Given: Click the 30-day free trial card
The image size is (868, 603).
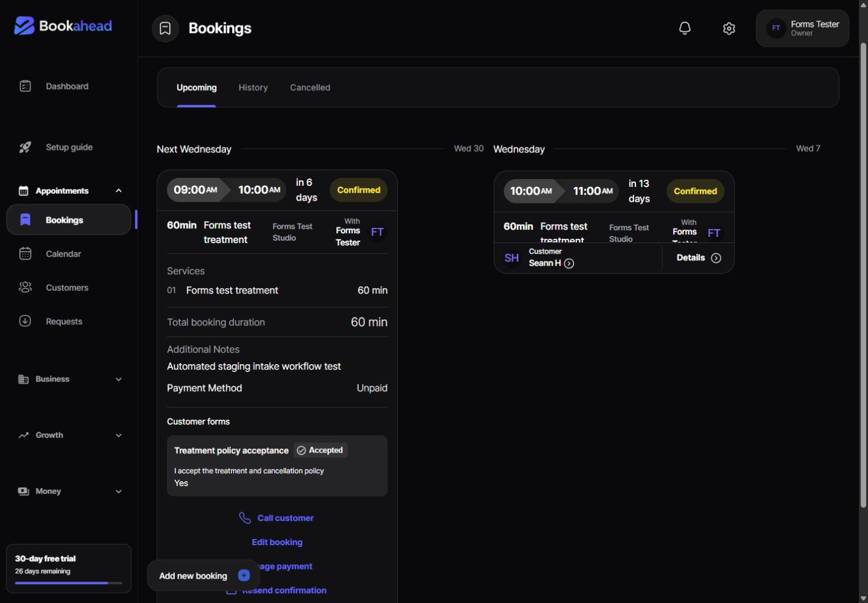Looking at the screenshot, I should 68,568.
